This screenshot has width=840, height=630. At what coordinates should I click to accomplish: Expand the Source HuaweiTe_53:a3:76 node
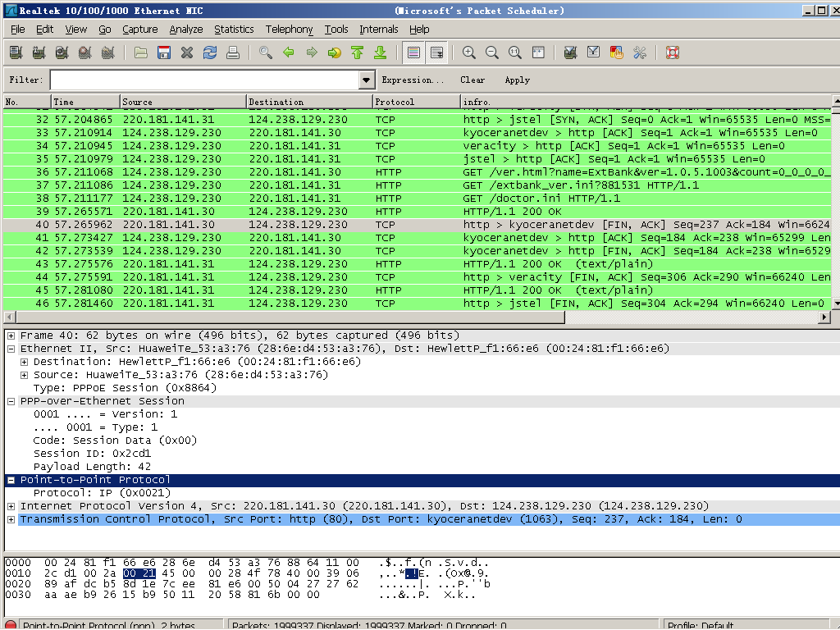click(24, 375)
